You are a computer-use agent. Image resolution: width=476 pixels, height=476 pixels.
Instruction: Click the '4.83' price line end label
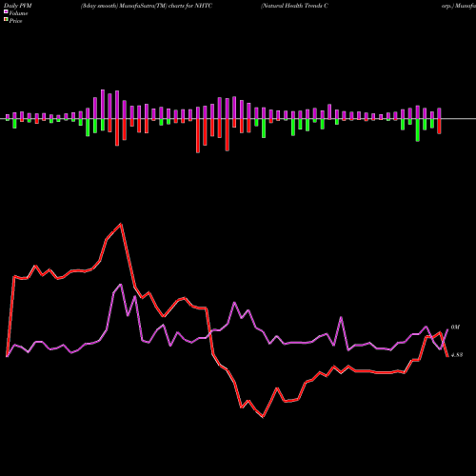click(x=457, y=355)
